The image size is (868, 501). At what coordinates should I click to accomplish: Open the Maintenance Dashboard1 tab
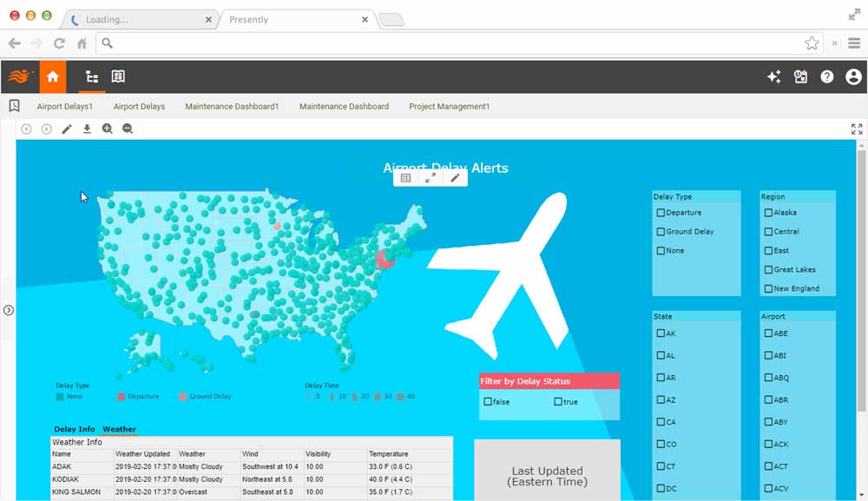pos(232,106)
